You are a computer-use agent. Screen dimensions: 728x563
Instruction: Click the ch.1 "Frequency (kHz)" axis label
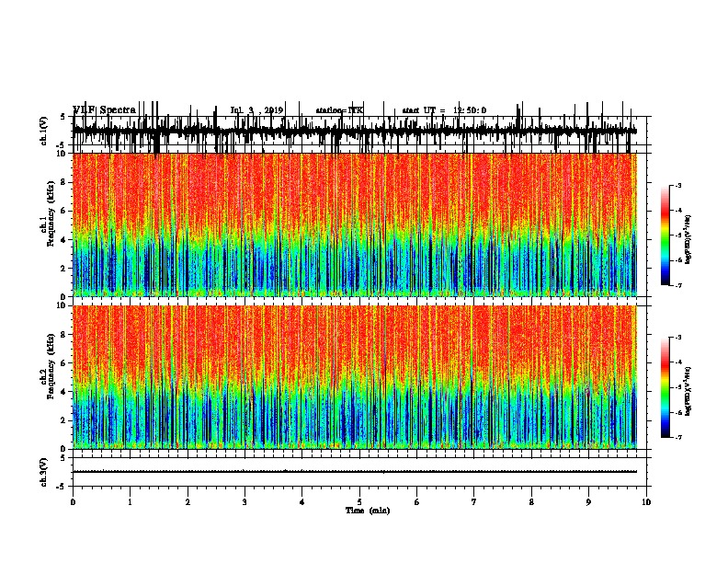[51, 214]
